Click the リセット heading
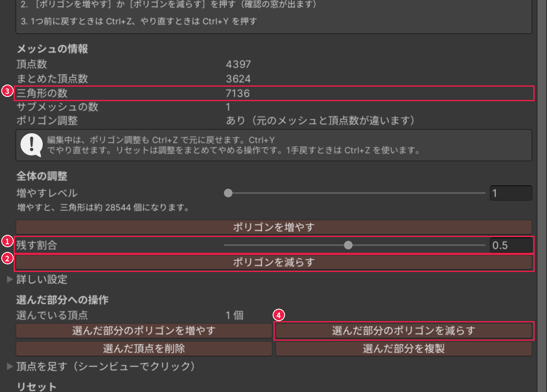Image resolution: width=547 pixels, height=392 pixels. 36,386
